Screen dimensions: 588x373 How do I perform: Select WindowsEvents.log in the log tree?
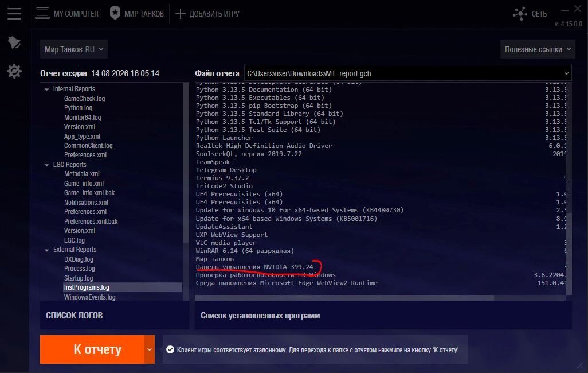click(89, 297)
